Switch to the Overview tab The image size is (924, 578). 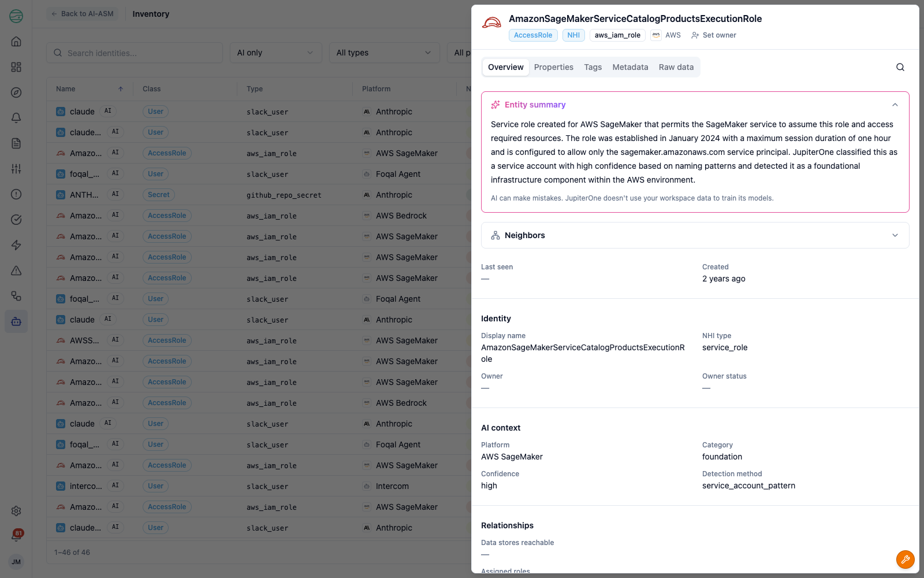coord(506,67)
